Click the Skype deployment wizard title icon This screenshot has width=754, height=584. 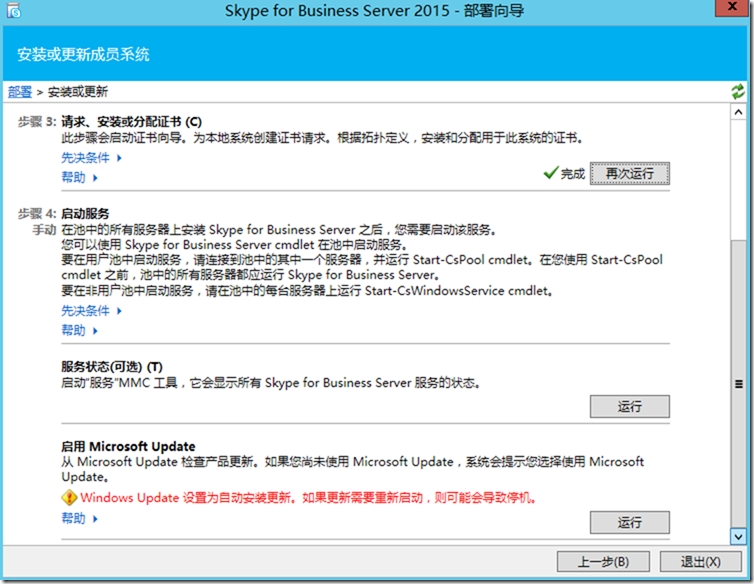(14, 11)
